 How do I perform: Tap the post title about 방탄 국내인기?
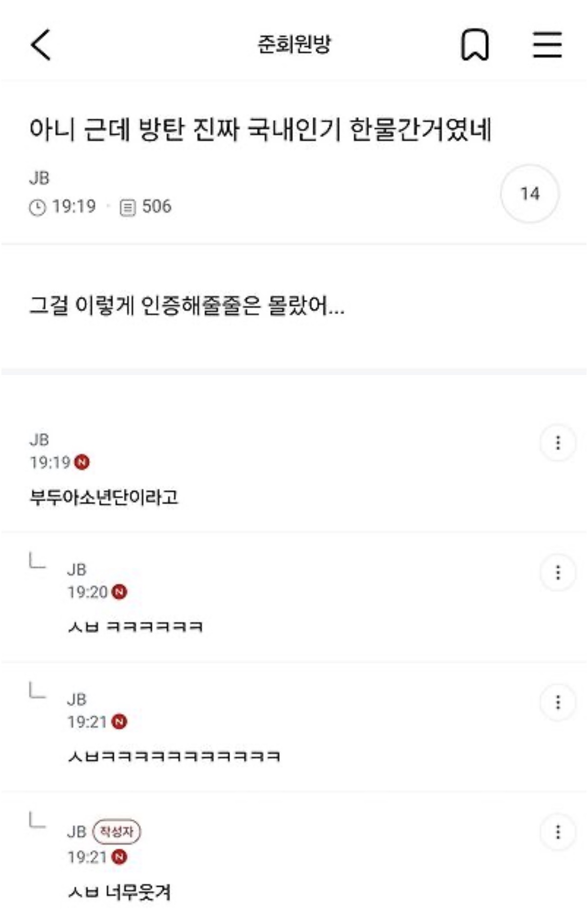[260, 130]
